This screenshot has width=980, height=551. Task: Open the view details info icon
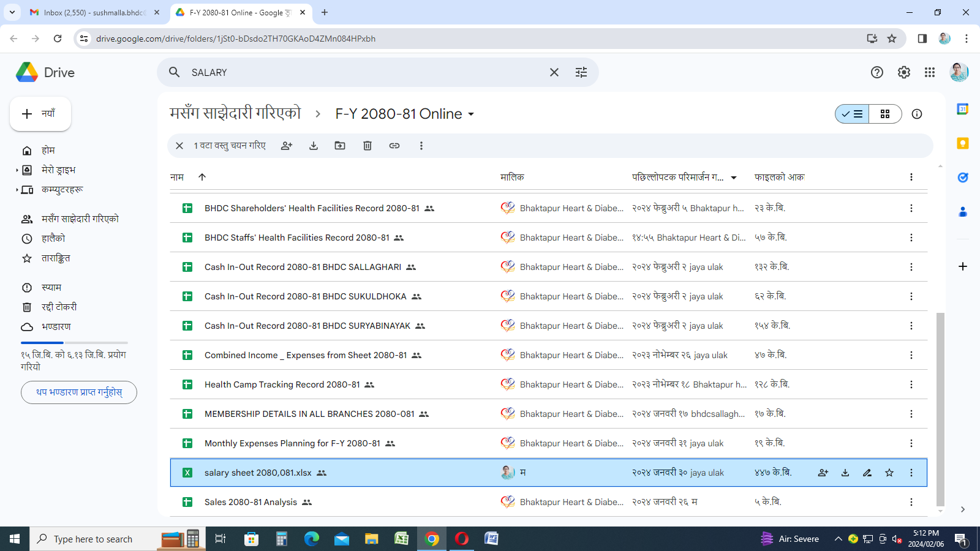point(917,114)
